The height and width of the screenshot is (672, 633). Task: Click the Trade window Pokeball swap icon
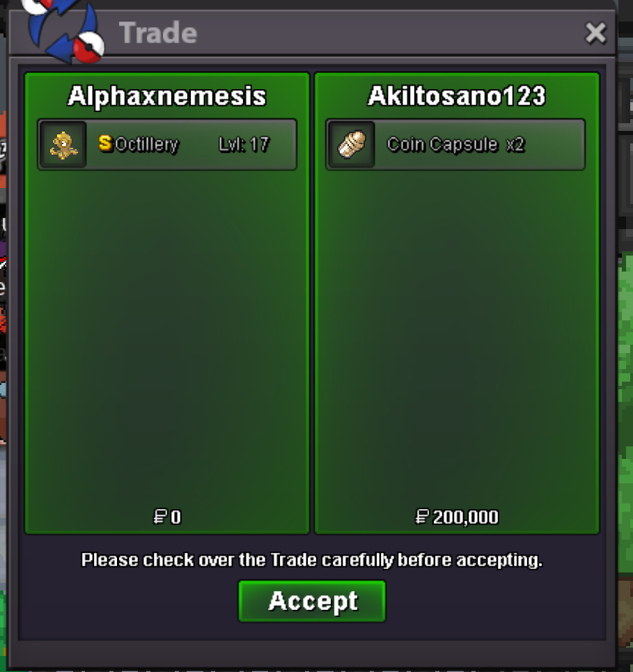(64, 30)
